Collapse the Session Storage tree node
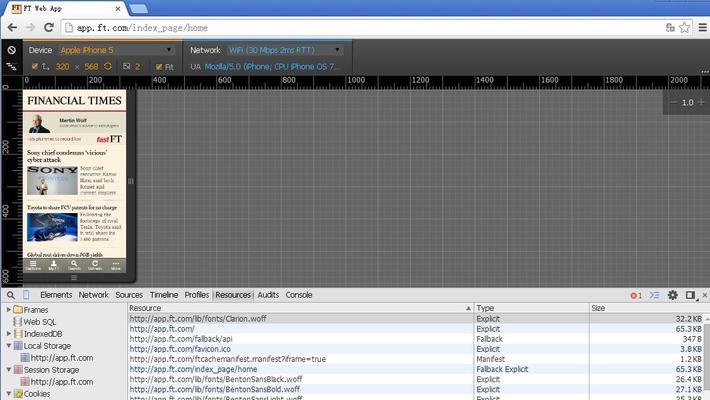The image size is (710, 400). (x=9, y=370)
